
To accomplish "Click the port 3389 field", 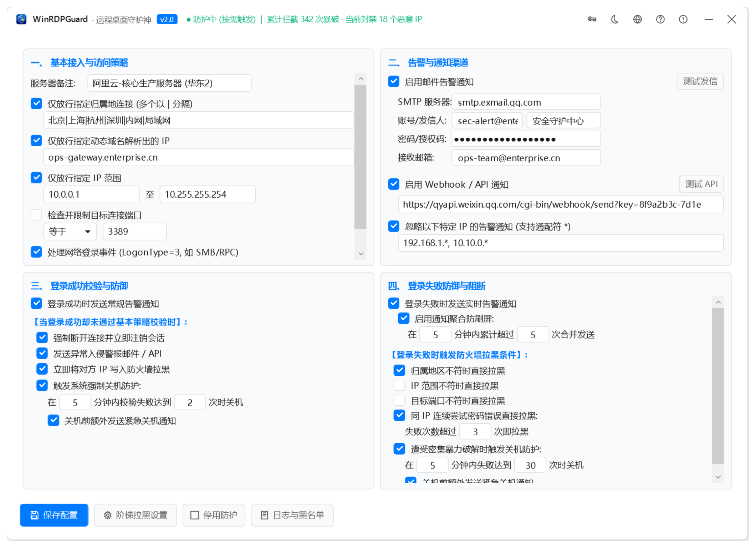I will (x=134, y=232).
